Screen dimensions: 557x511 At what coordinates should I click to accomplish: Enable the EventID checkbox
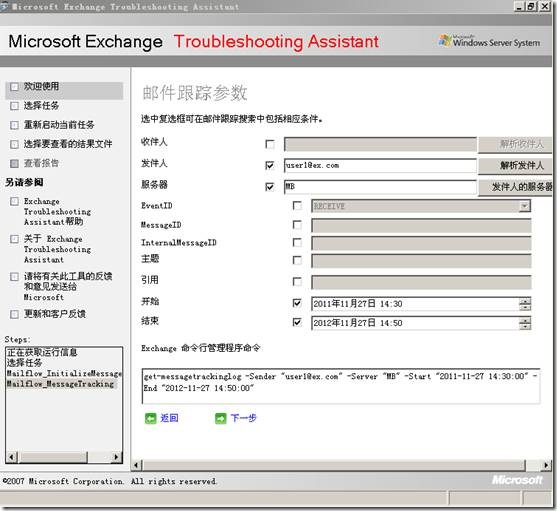[x=297, y=206]
